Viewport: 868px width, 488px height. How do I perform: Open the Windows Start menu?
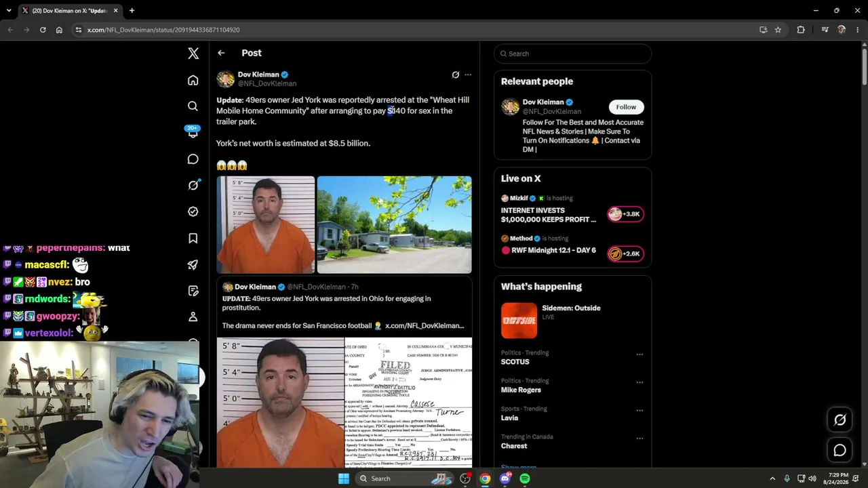point(344,479)
